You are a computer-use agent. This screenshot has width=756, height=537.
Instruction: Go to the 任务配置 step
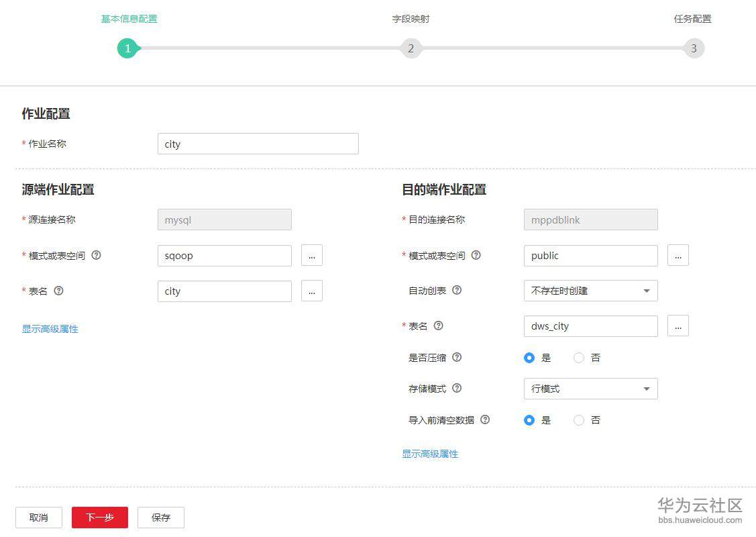point(693,19)
